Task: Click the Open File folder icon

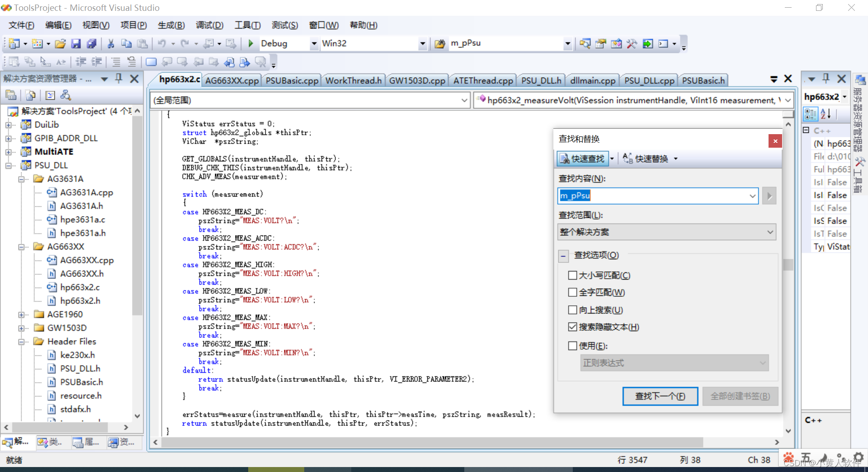Action: tap(60, 43)
